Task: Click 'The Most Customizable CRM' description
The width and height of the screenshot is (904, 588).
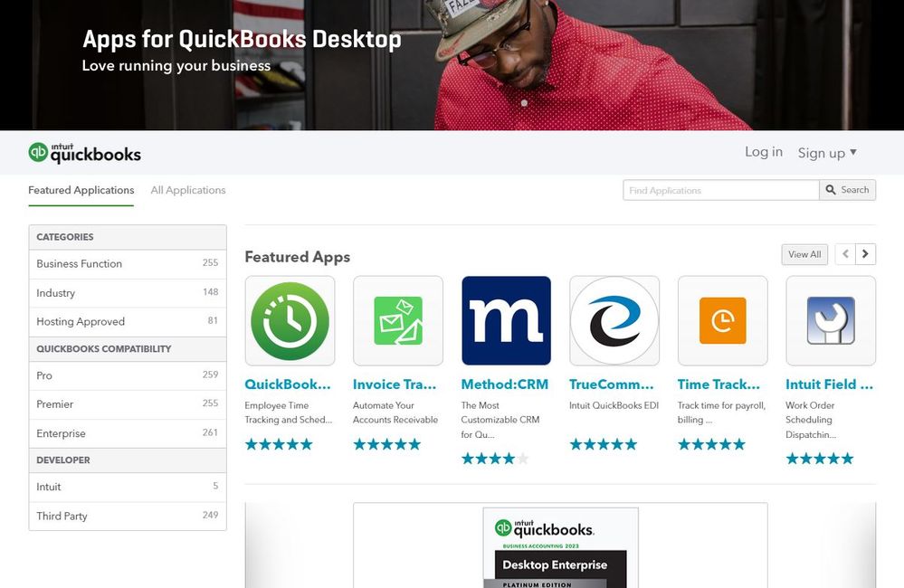Action: (x=500, y=420)
